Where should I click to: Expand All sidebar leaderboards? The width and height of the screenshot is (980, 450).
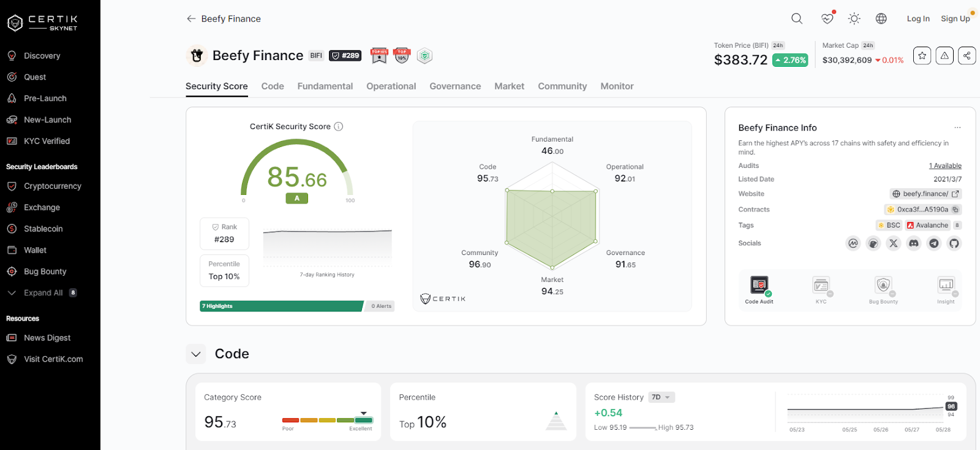43,293
